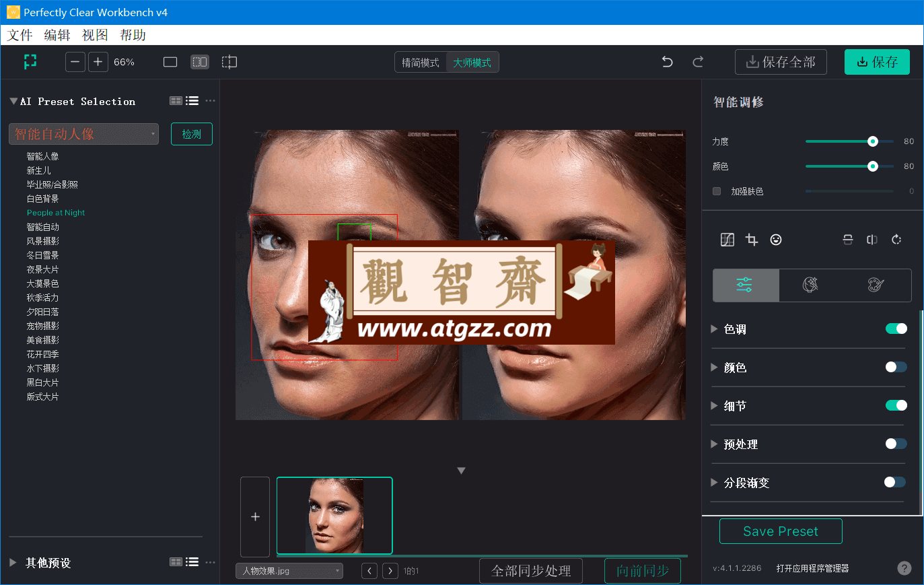Click the fit-to-screen icon in toolbar
Viewport: 924px width, 585px height.
tap(30, 62)
